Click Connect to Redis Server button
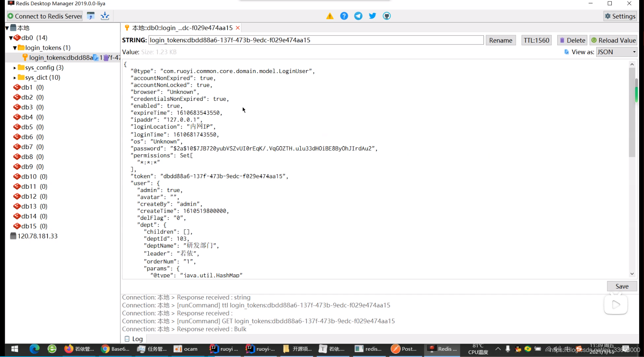The width and height of the screenshot is (644, 357). tap(45, 16)
